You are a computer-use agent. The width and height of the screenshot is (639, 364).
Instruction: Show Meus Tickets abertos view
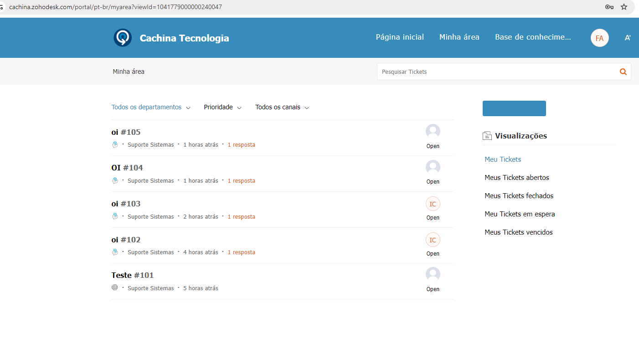(517, 178)
